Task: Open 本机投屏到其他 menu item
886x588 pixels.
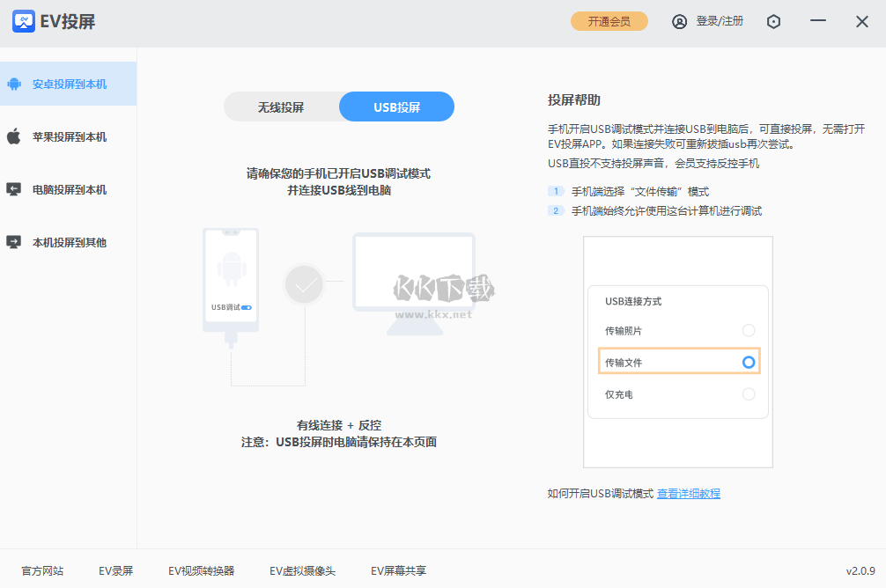Action: pos(69,242)
